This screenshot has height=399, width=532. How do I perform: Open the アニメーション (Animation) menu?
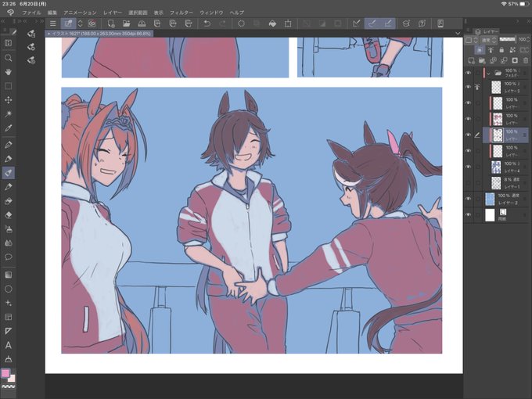click(81, 13)
